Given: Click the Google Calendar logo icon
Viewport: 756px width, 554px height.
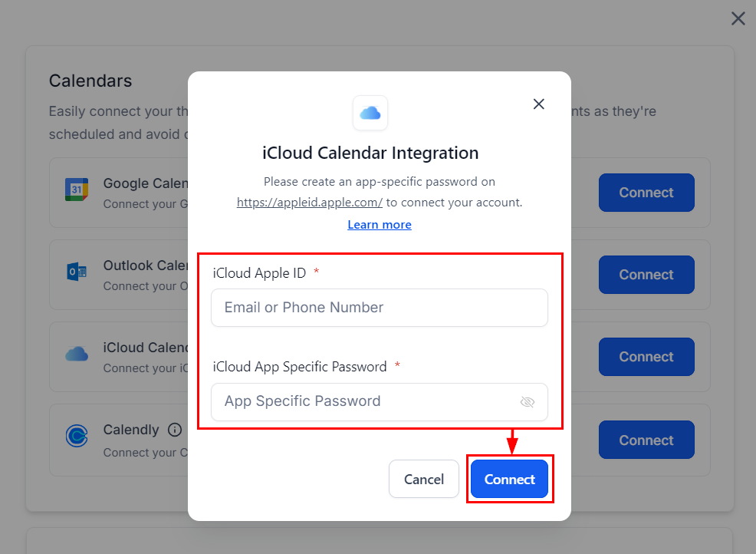Looking at the screenshot, I should (x=77, y=190).
